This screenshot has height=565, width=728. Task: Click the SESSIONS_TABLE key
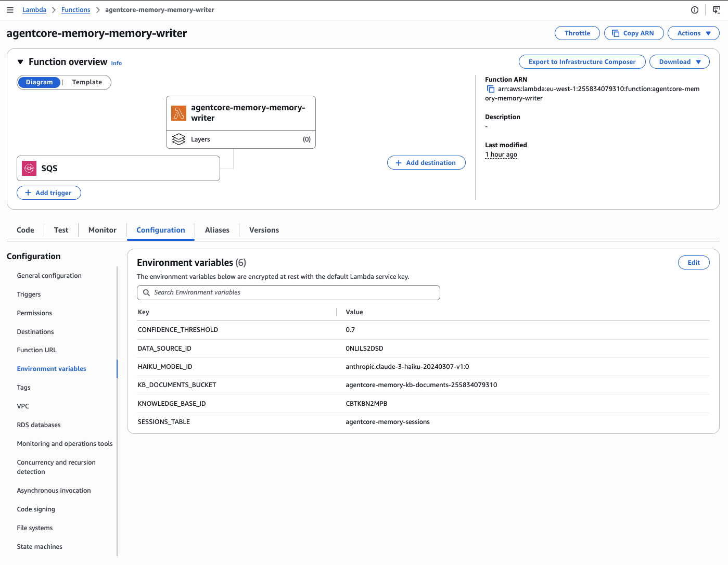164,422
